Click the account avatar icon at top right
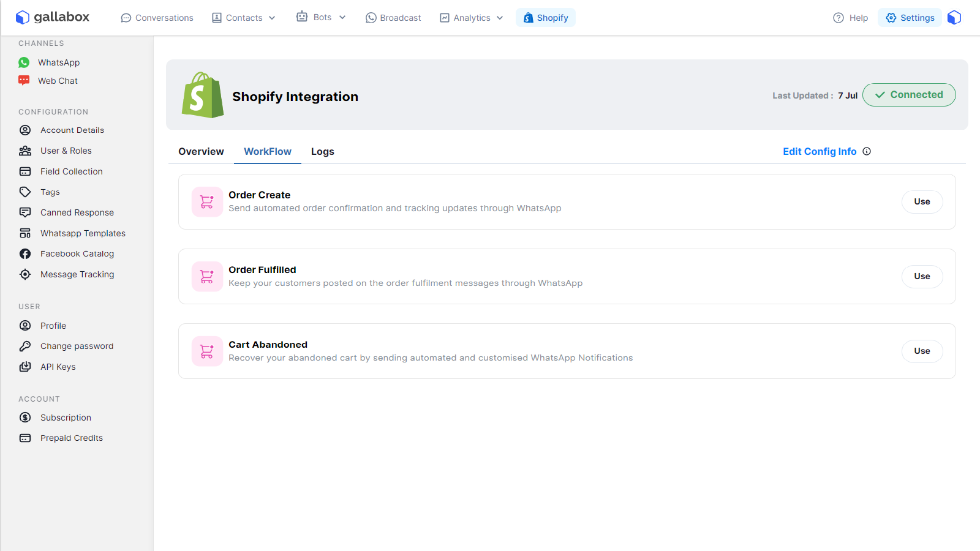 pyautogui.click(x=954, y=17)
